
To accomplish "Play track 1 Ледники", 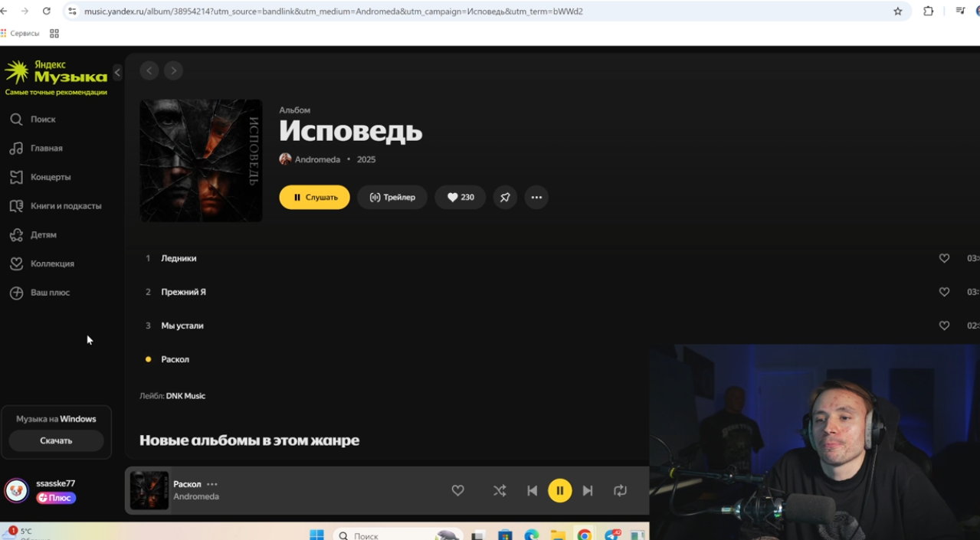I will pos(179,258).
